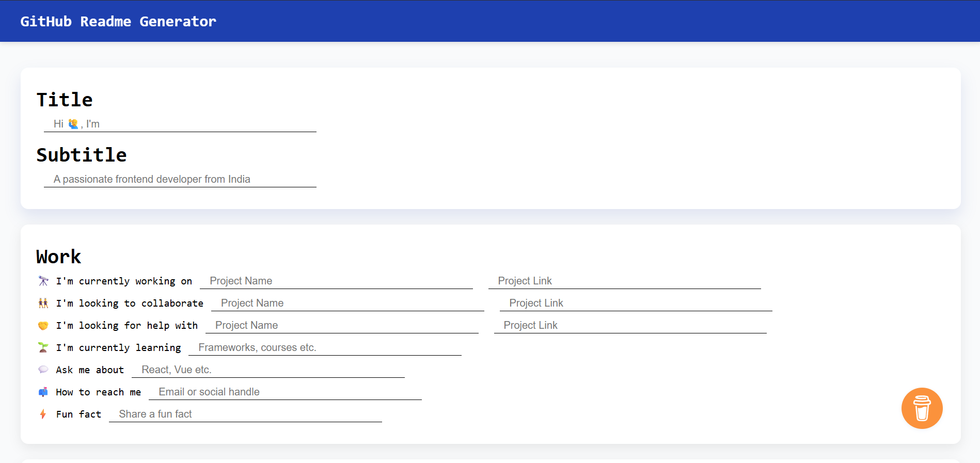The width and height of the screenshot is (980, 463).
Task: Click Project Link field for looking for help
Action: tap(630, 325)
